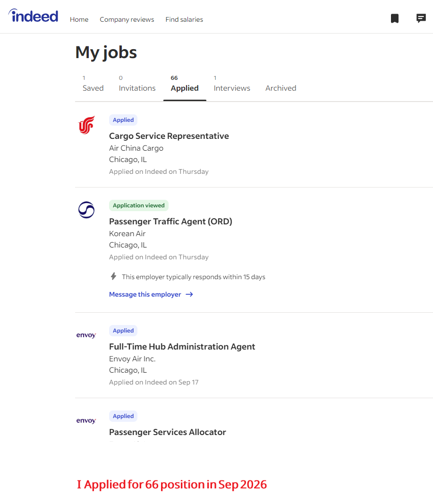Open Passenger Traffic Agent (ORD) job
Image resolution: width=433 pixels, height=504 pixels.
tap(170, 222)
